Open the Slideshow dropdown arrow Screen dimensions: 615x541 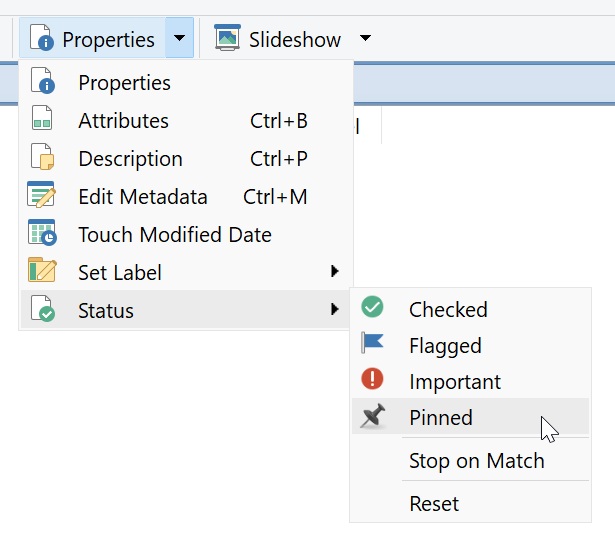[365, 38]
